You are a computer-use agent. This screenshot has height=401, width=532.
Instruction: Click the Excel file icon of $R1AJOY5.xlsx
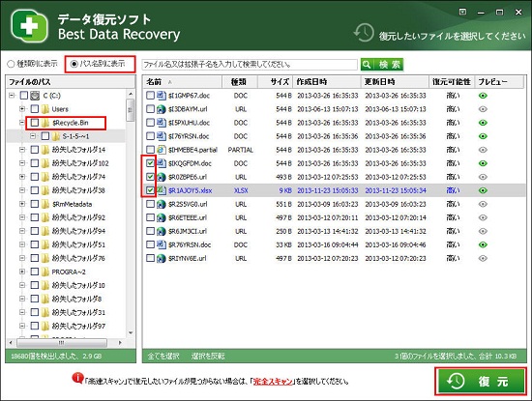pyautogui.click(x=162, y=190)
